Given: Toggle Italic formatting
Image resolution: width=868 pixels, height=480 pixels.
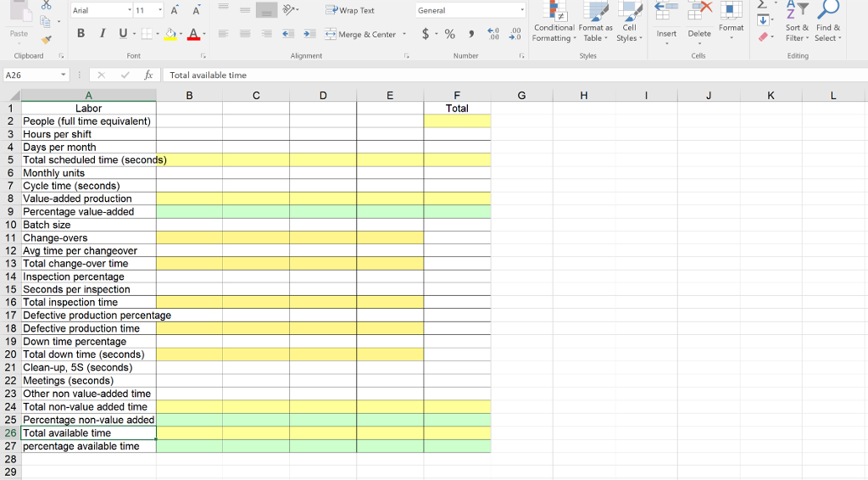Looking at the screenshot, I should pos(103,34).
